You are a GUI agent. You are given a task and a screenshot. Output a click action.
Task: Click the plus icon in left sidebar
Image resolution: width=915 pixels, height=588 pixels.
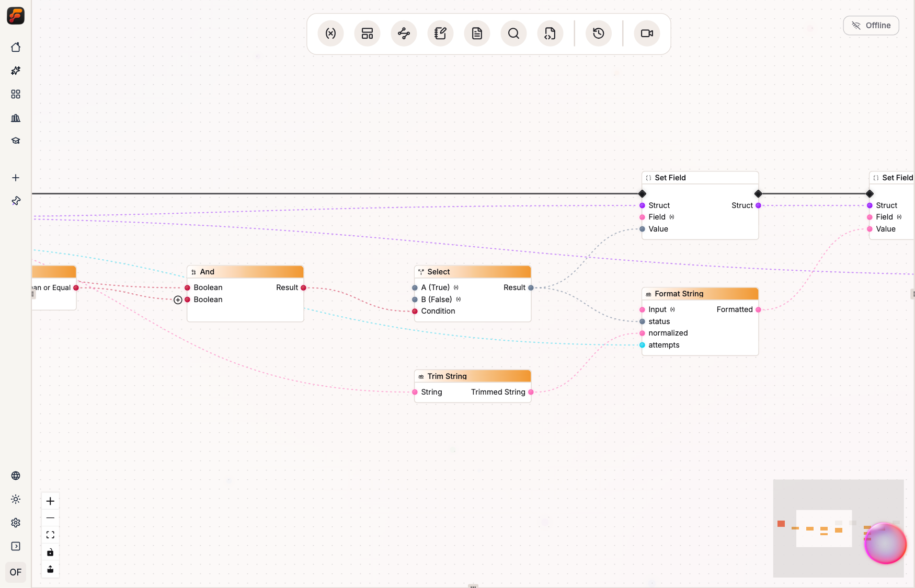click(16, 178)
